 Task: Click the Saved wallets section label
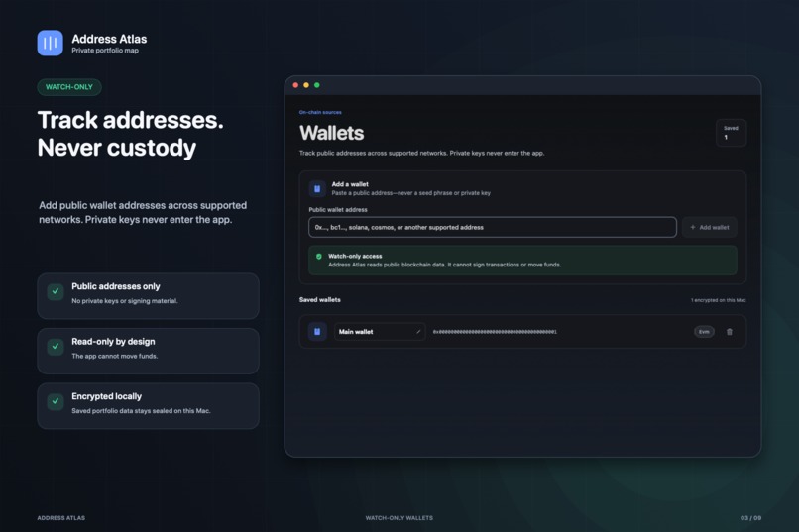(x=319, y=300)
